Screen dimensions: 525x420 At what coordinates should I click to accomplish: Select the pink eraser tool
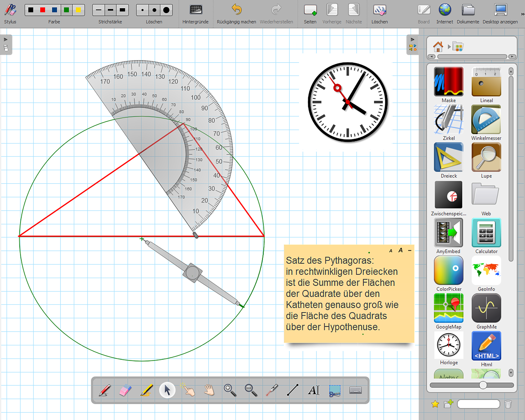126,390
